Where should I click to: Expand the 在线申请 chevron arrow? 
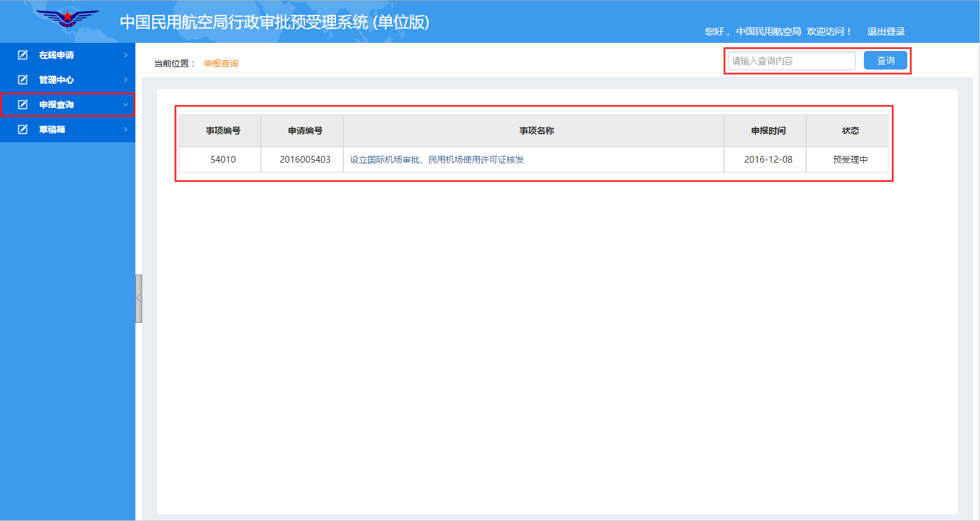click(x=125, y=55)
